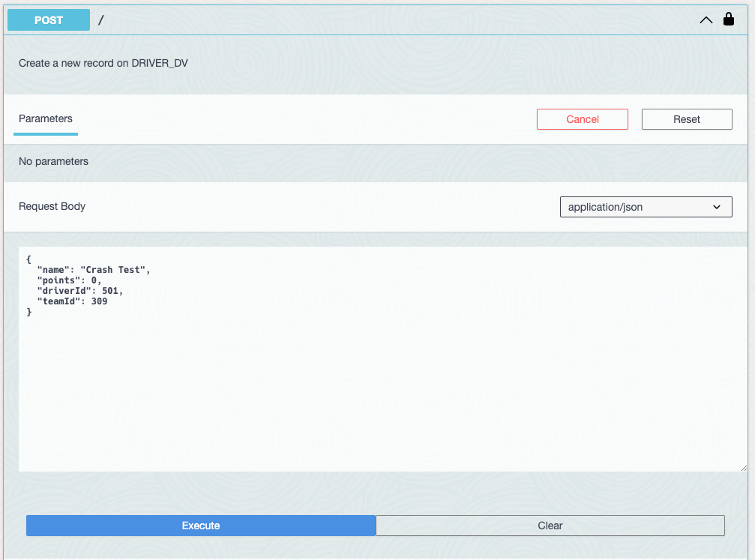Click the Clear button
This screenshot has width=755, height=560.
(x=550, y=526)
